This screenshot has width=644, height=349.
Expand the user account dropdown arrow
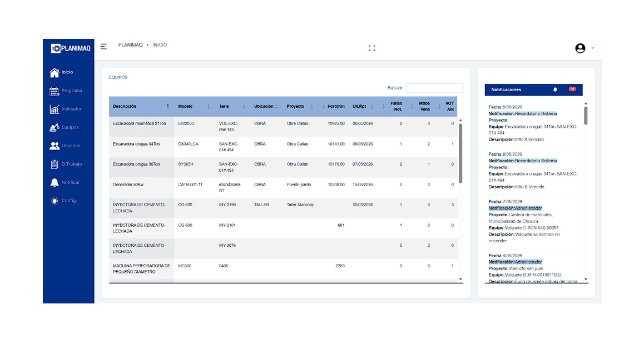coord(592,48)
